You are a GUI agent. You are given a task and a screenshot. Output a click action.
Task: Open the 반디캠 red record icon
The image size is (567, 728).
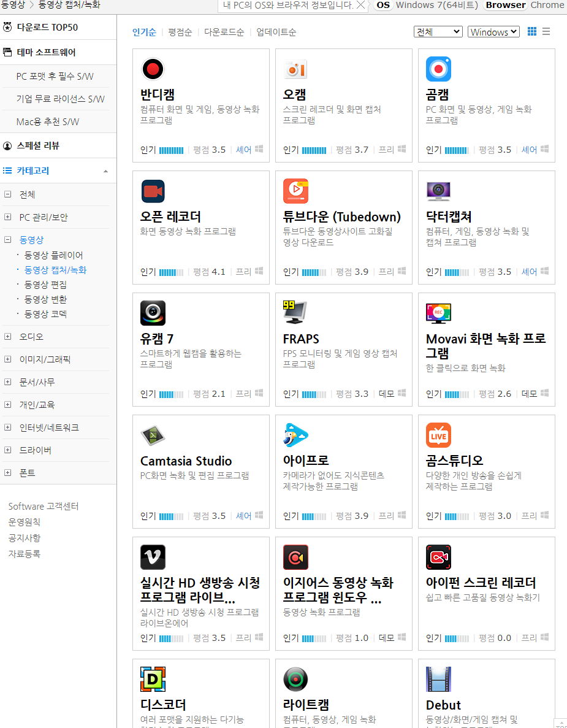pyautogui.click(x=153, y=69)
